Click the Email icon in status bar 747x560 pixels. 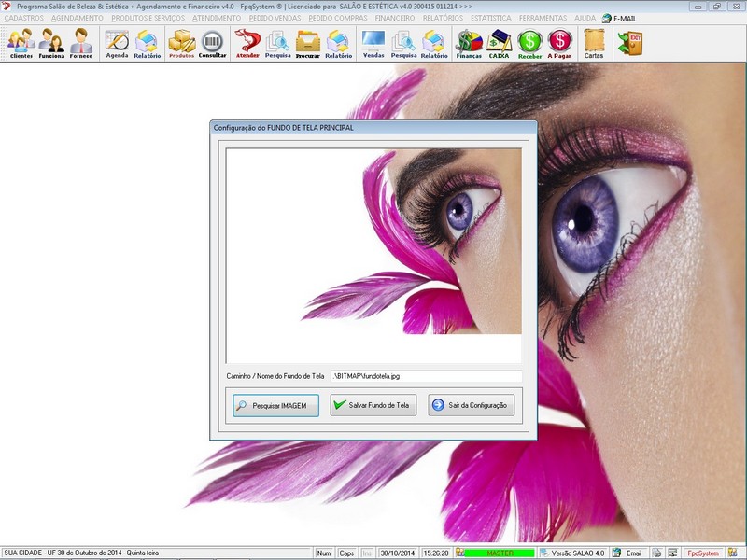coord(616,553)
